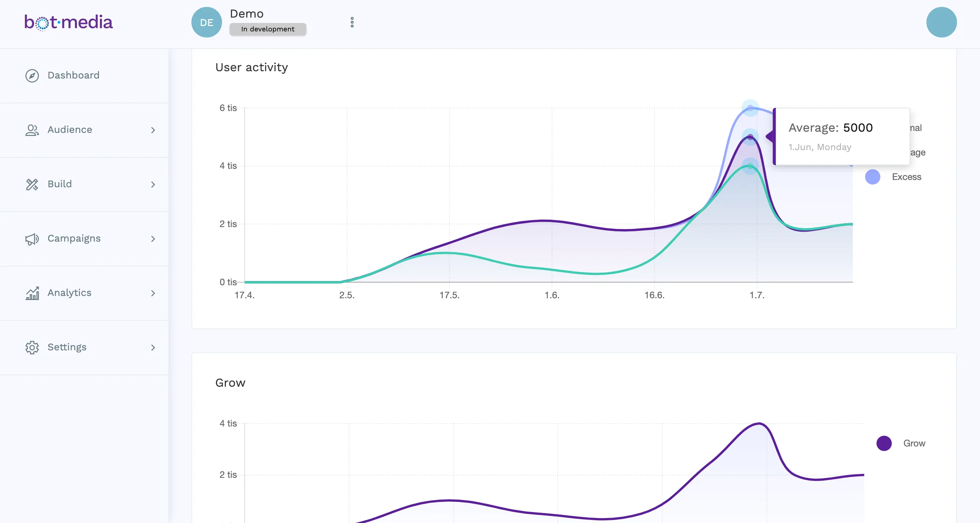Click the 16.6. x-axis label

click(x=654, y=295)
